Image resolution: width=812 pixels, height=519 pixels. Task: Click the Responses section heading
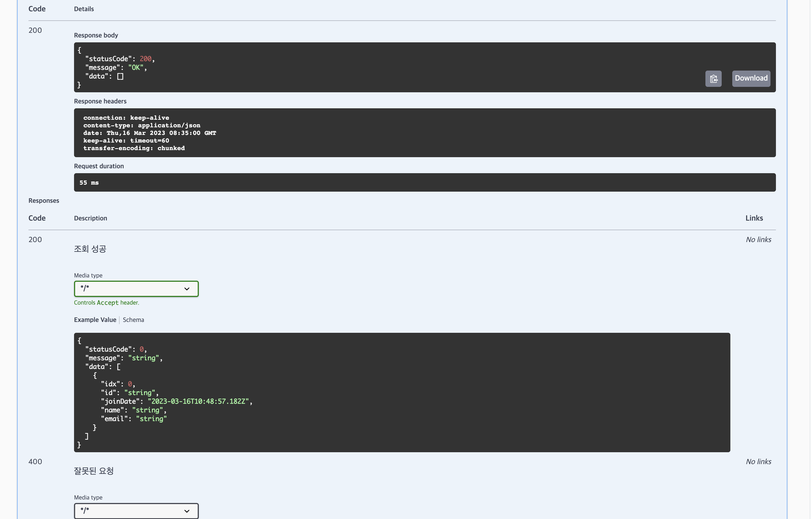(43, 201)
